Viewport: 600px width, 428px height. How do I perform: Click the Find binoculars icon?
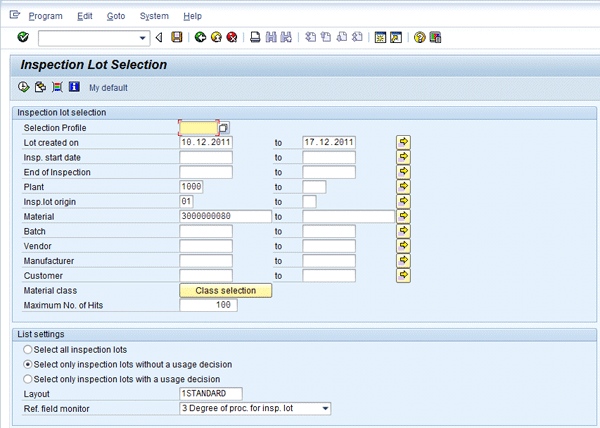pyautogui.click(x=271, y=37)
